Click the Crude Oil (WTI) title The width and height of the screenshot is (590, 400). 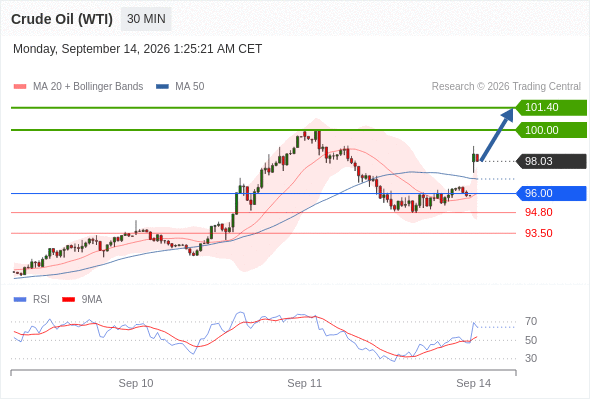[x=62, y=19]
